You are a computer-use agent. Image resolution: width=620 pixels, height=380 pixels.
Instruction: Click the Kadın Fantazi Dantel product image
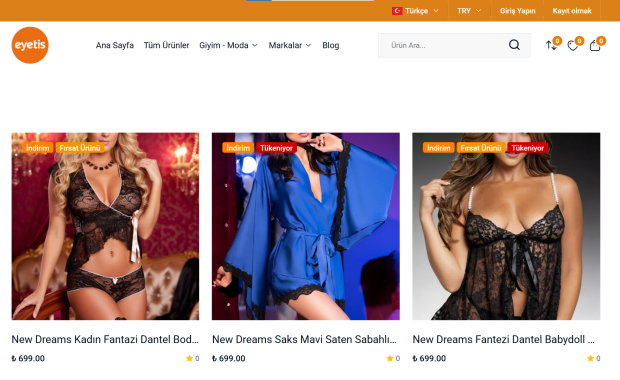105,226
